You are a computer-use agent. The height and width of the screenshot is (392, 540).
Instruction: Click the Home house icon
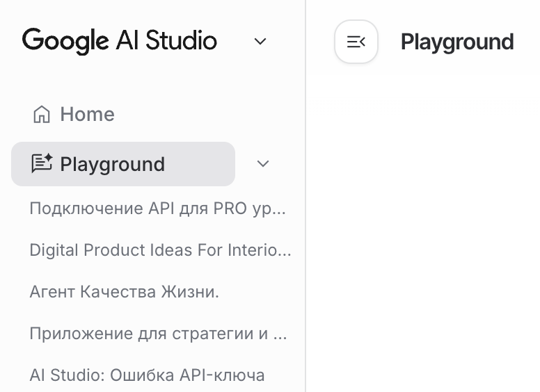click(42, 114)
